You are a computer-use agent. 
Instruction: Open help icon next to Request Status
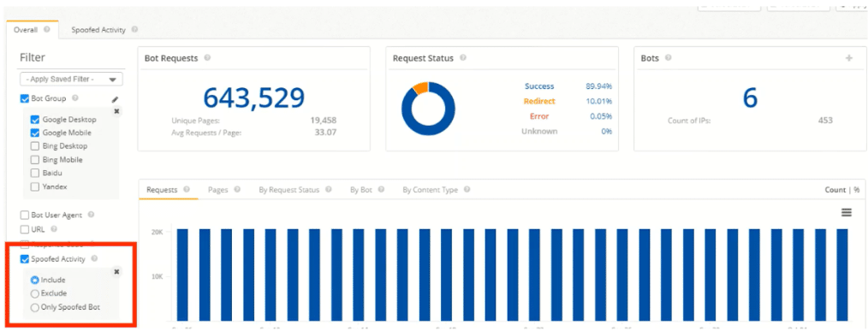[463, 58]
